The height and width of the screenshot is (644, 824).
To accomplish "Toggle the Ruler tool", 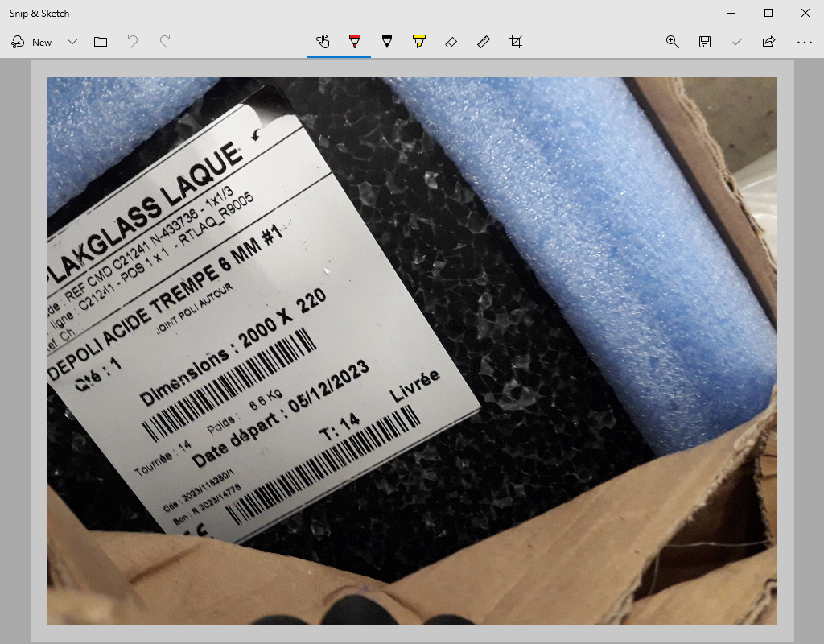I will (x=484, y=42).
